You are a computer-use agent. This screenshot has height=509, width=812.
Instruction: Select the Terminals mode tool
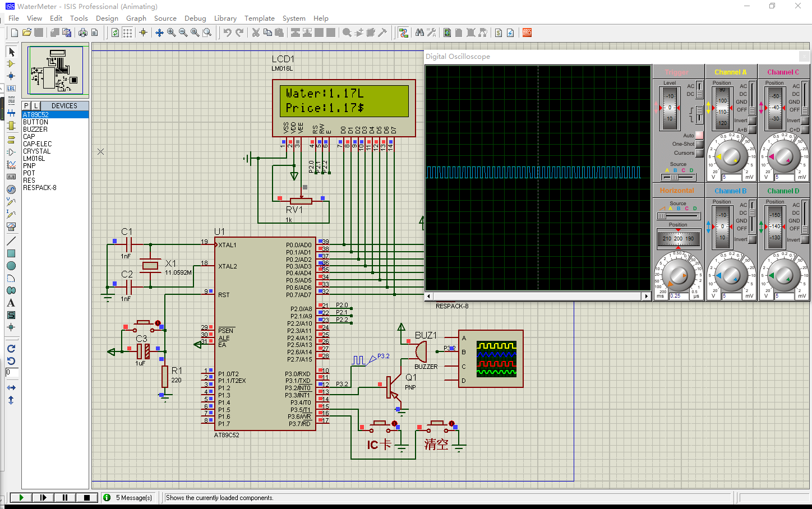[x=11, y=140]
